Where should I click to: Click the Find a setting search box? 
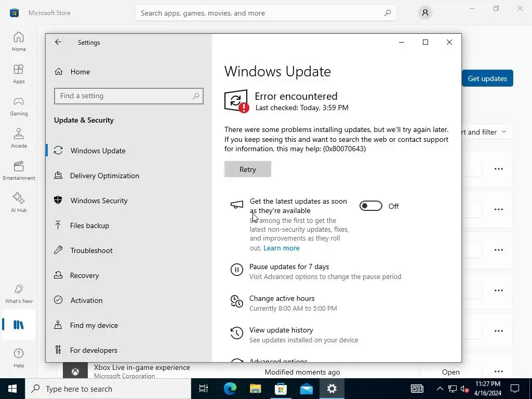point(129,96)
